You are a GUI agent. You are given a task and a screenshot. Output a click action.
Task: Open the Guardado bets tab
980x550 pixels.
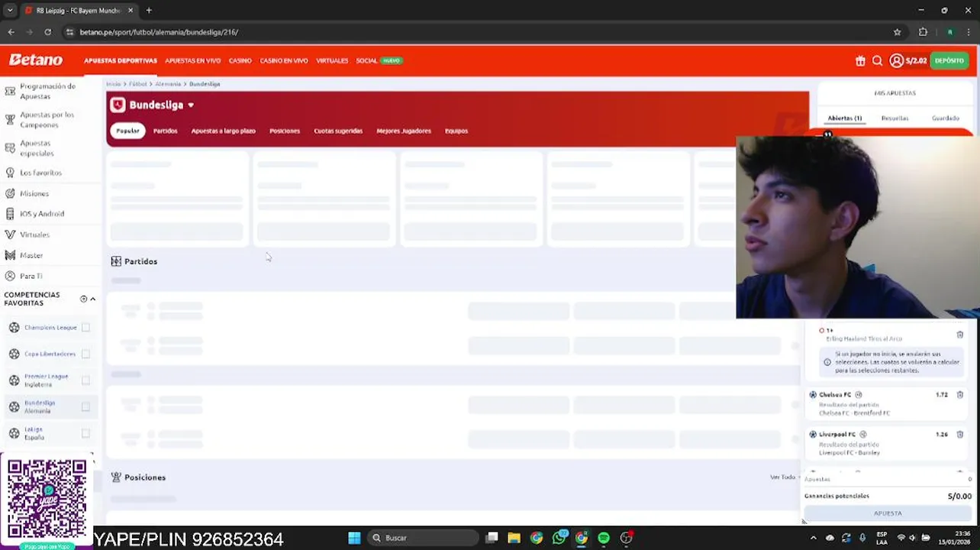point(946,118)
